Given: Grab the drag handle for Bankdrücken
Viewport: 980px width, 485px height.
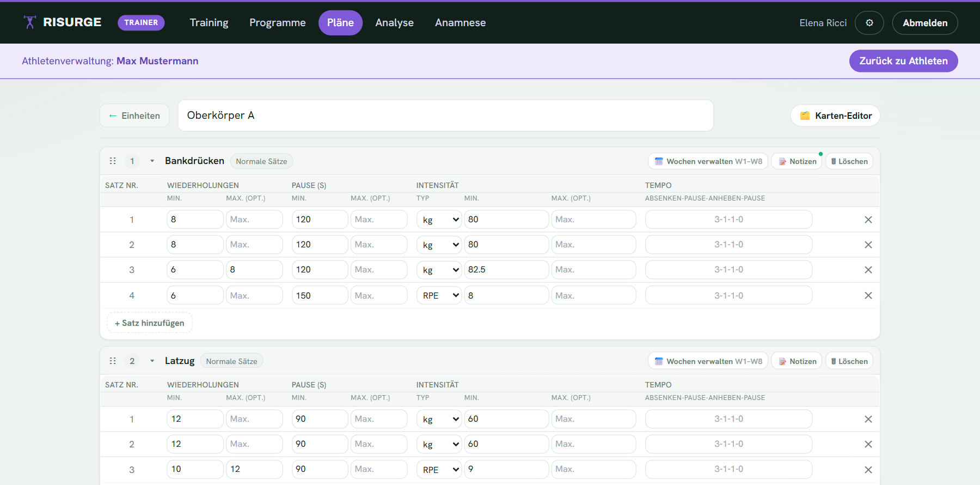Looking at the screenshot, I should coord(113,161).
